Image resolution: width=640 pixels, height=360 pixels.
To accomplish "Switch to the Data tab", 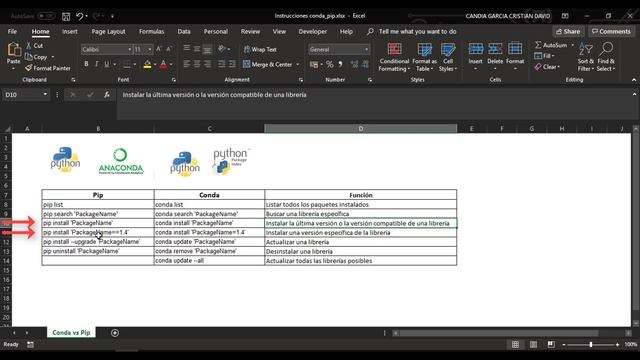I will point(184,31).
